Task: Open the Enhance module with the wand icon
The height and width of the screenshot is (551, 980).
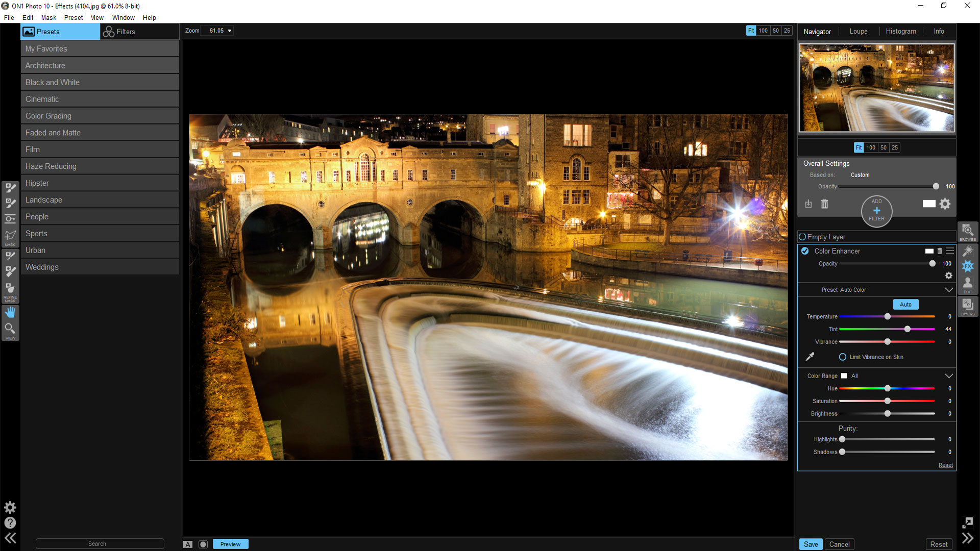Action: tap(967, 251)
